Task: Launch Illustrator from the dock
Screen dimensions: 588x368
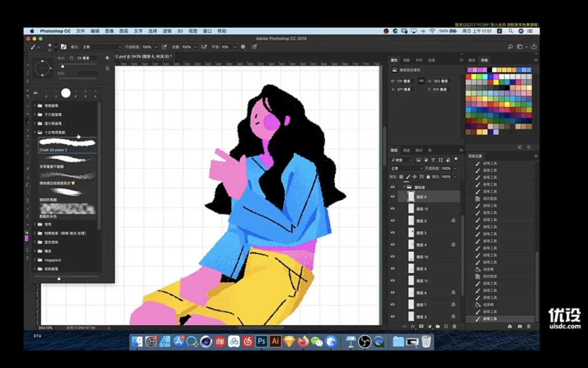Action: pyautogui.click(x=275, y=342)
